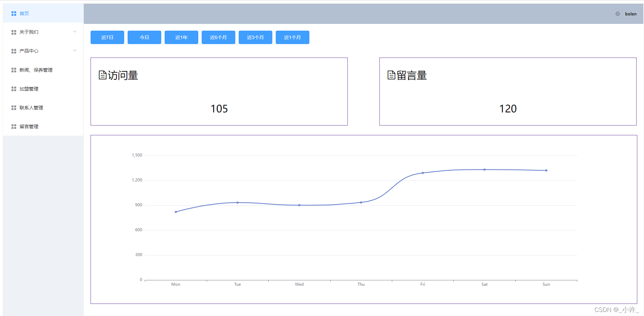Go to 新闻、保养管理 menu item
This screenshot has width=644, height=316.
click(x=43, y=70)
